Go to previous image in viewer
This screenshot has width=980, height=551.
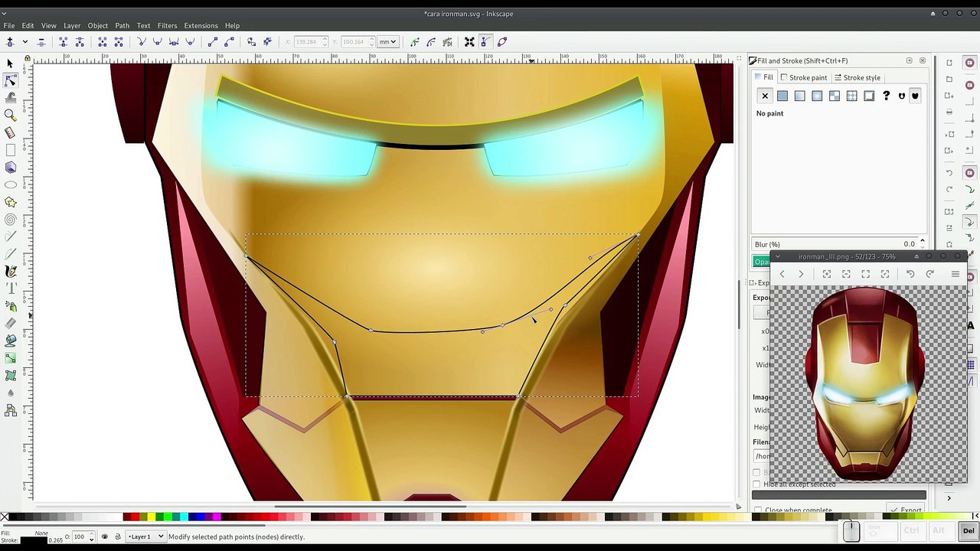tap(782, 274)
